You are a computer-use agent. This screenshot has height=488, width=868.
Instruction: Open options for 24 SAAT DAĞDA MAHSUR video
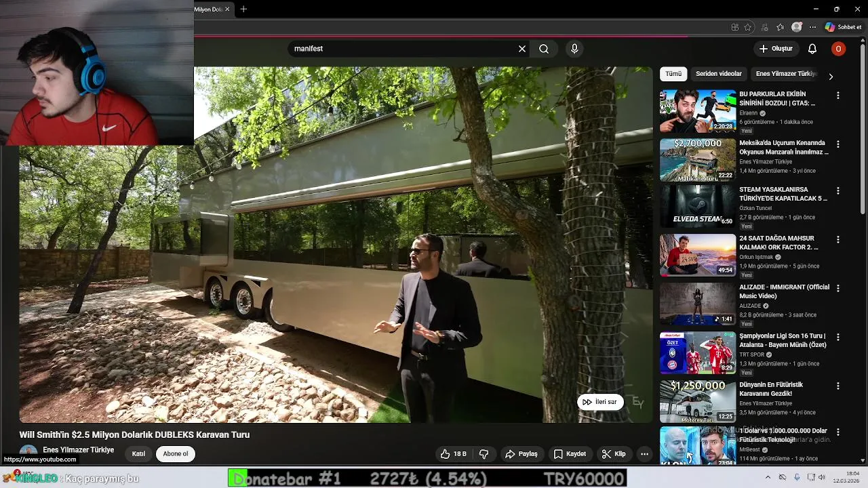click(x=838, y=239)
